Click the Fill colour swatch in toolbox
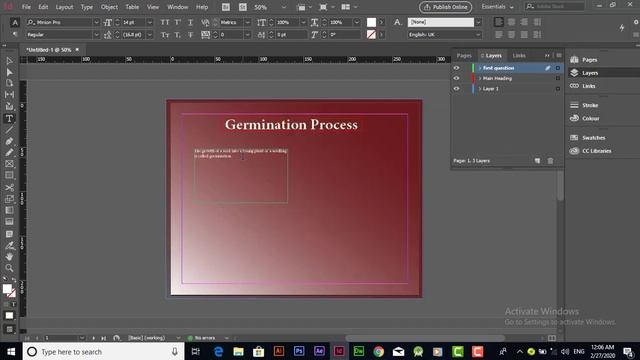Viewport: 640px width, 360px height. coord(7,289)
